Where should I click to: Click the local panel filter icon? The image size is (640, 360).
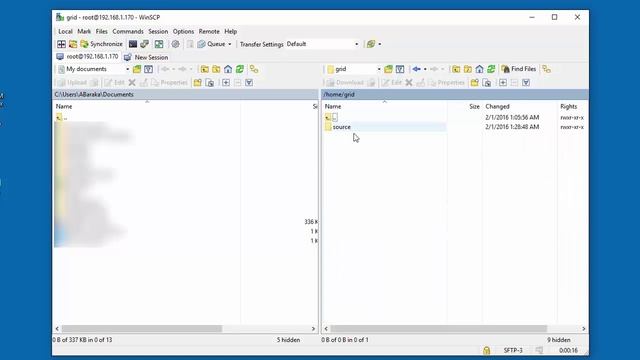pyautogui.click(x=149, y=69)
